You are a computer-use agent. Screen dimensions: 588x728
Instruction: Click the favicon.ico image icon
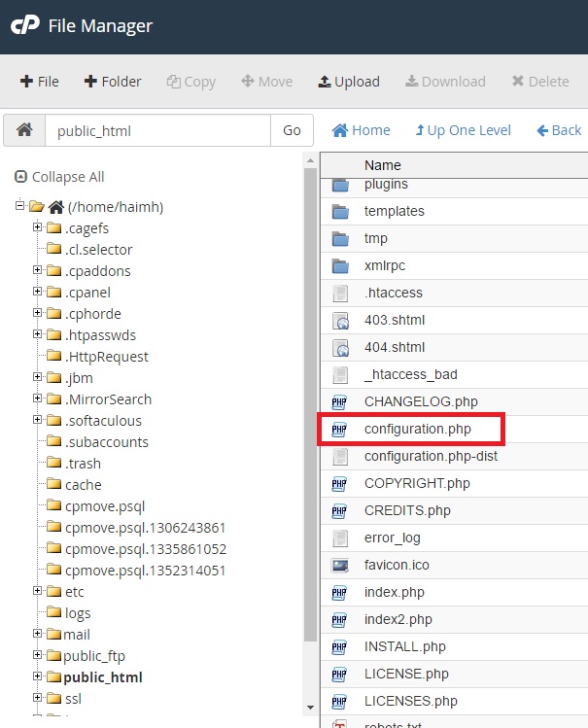point(340,566)
